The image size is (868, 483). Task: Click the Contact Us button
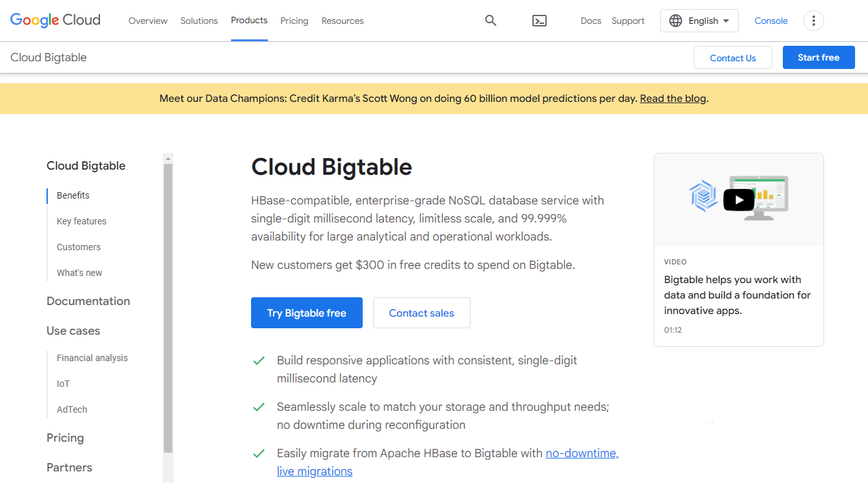pos(733,57)
